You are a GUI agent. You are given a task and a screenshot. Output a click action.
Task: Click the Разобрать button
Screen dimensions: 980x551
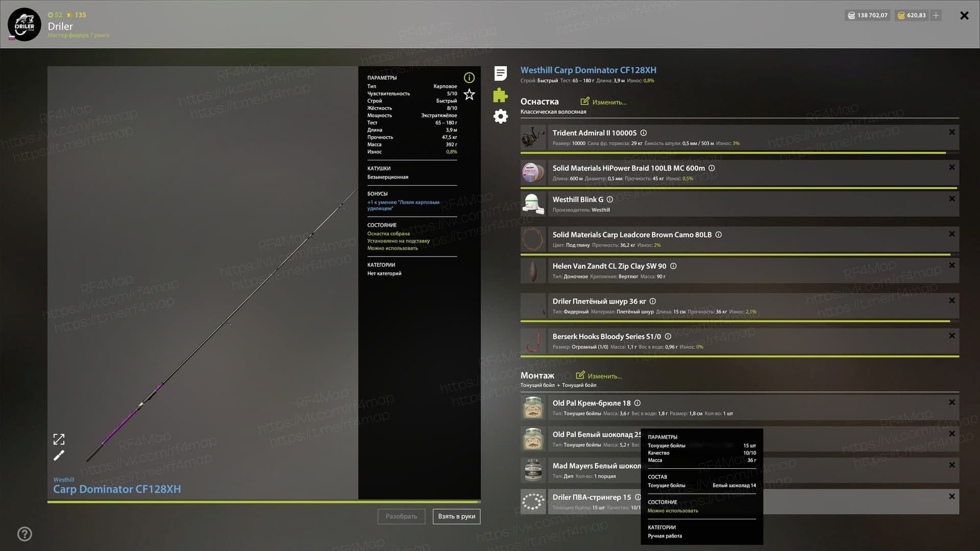(401, 516)
